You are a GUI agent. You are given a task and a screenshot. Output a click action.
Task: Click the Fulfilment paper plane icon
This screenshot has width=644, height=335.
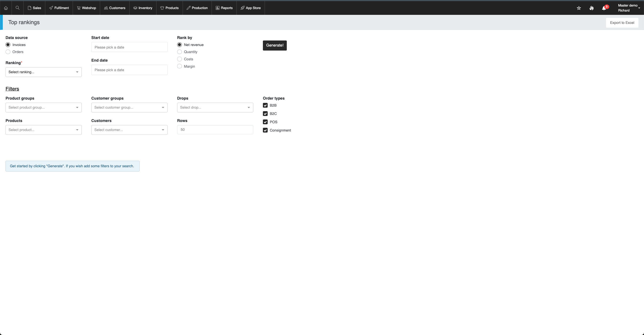pos(51,8)
